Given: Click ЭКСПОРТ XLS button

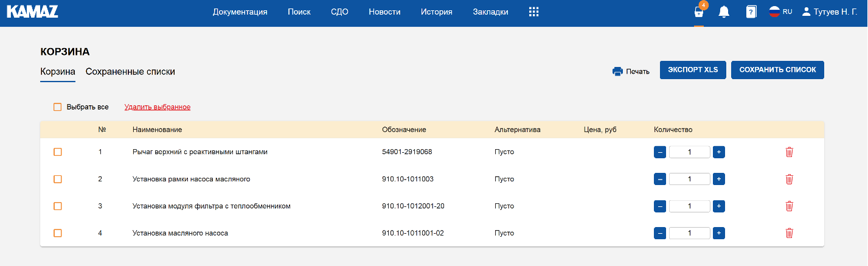Looking at the screenshot, I should (693, 70).
